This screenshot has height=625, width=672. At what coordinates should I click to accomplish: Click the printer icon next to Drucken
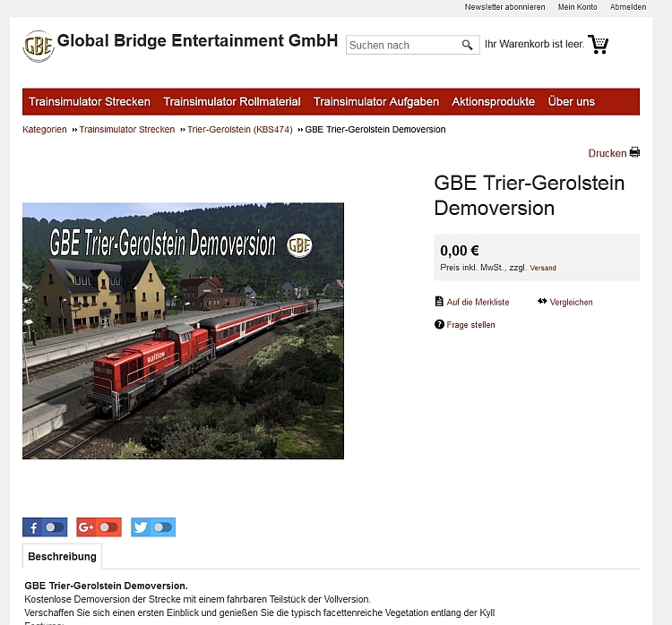634,152
